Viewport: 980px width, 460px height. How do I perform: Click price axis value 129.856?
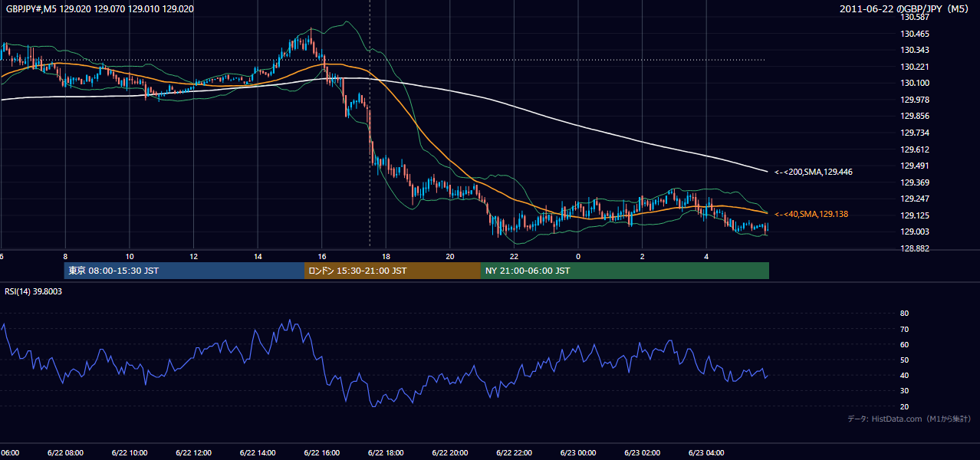[x=915, y=116]
